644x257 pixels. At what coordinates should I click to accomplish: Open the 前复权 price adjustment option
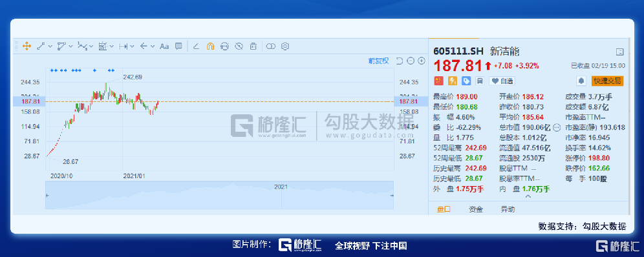[378, 61]
